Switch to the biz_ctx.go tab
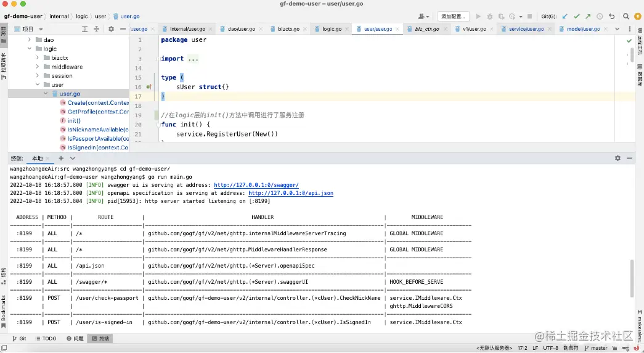The image size is (644, 353). pyautogui.click(x=426, y=29)
